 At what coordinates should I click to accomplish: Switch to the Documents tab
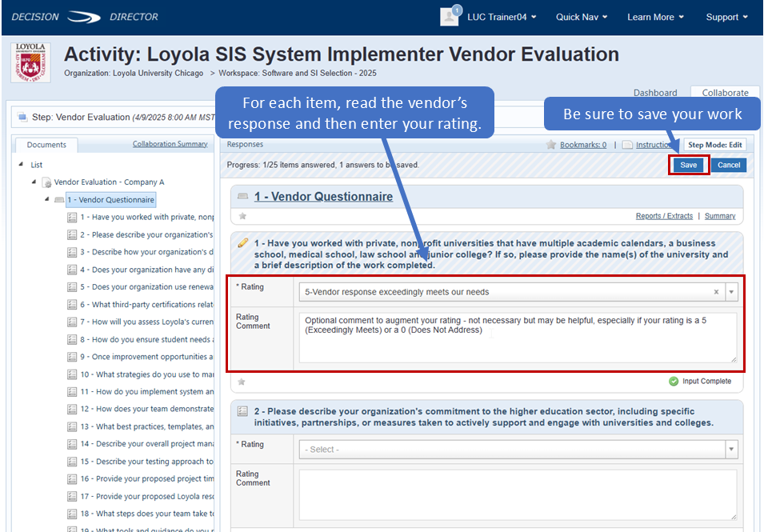pyautogui.click(x=46, y=145)
